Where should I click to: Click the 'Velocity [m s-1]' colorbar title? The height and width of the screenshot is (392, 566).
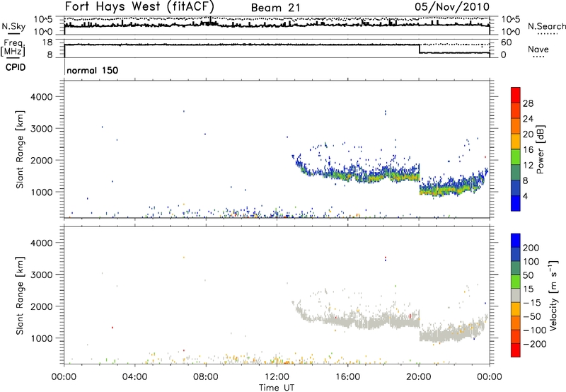pyautogui.click(x=553, y=296)
